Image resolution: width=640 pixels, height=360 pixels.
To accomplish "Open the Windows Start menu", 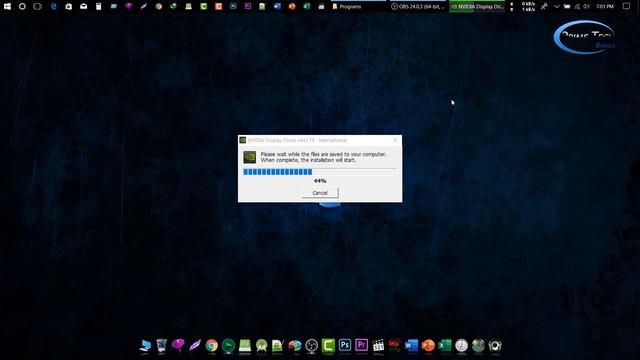I will (x=7, y=7).
